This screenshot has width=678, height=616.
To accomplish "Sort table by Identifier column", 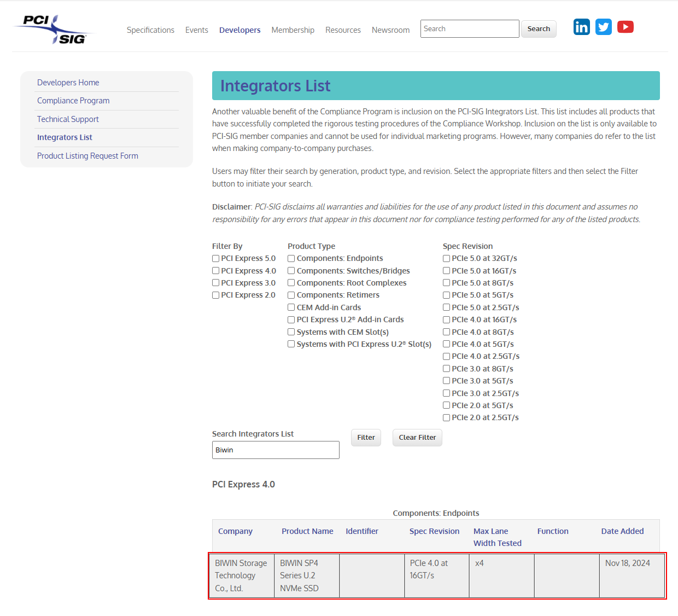I will 362,531.
